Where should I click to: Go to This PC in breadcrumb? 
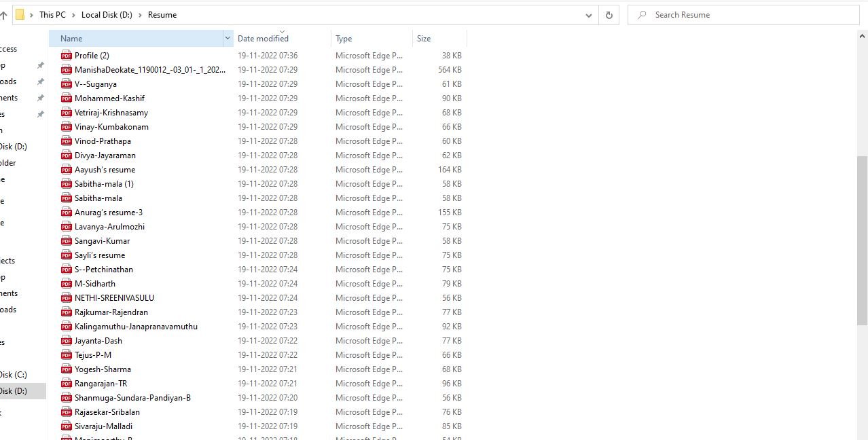52,15
